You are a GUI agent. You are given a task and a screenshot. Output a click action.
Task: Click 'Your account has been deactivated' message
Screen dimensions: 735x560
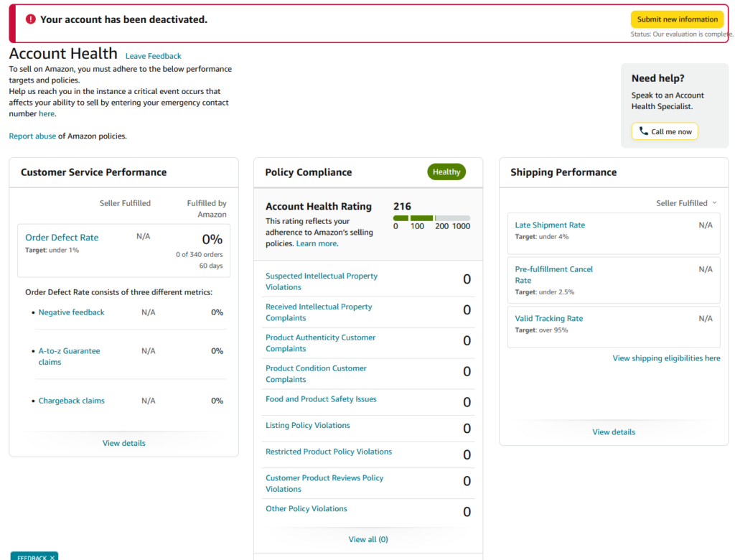point(123,19)
